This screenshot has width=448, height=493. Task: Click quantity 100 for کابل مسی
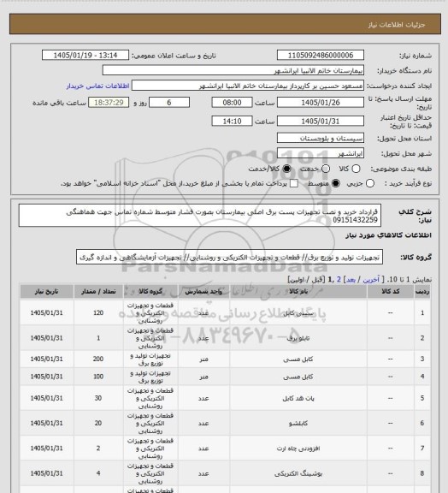pos(98,377)
